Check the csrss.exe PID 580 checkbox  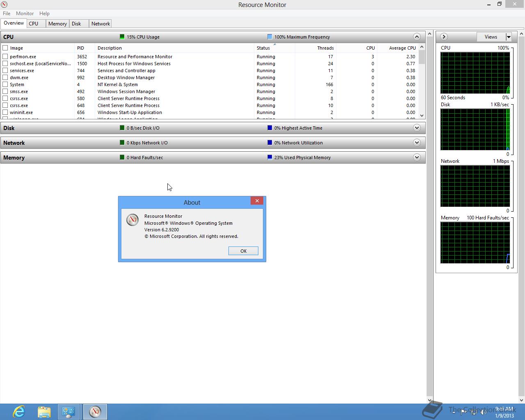[x=5, y=98]
